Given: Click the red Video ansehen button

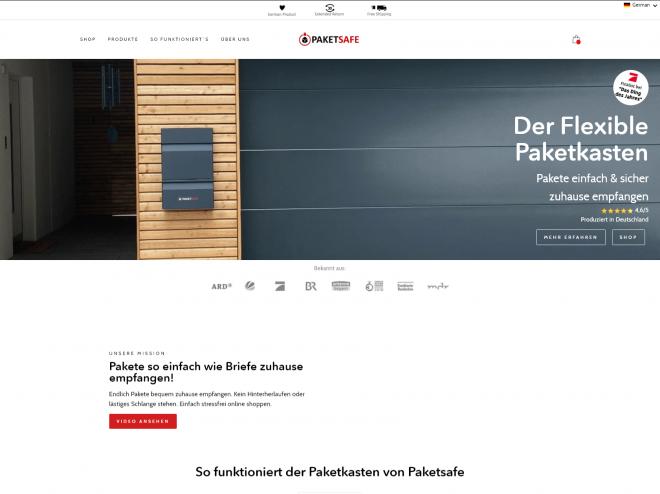Looking at the screenshot, I should coord(143,421).
